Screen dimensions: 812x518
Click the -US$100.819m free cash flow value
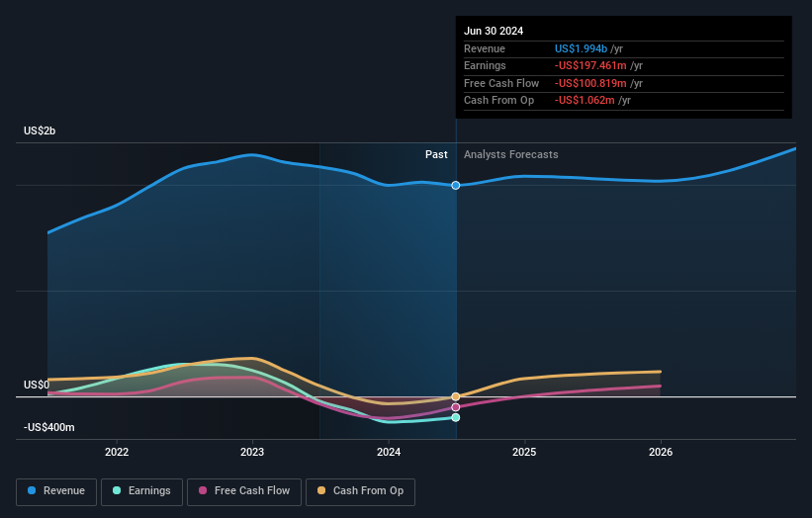tap(590, 83)
